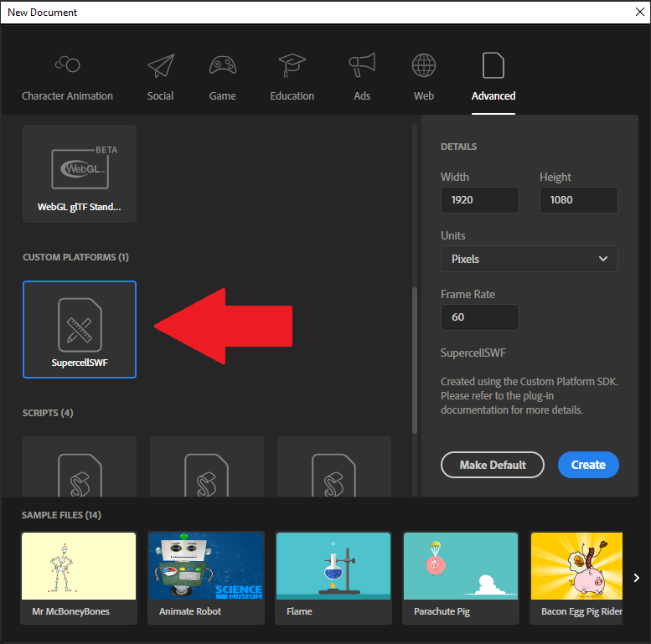Switch to the Social tab label
Screen dimensions: 651x644
(161, 95)
